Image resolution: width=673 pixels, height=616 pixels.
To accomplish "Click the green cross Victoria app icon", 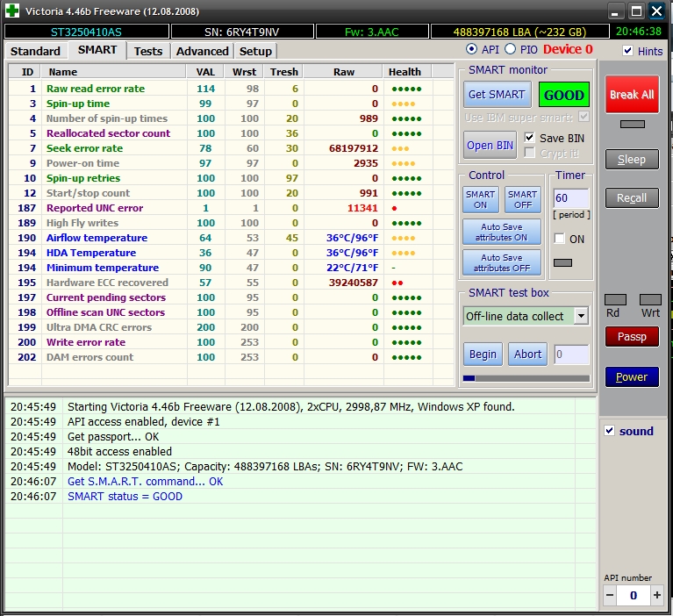I will pos(12,11).
